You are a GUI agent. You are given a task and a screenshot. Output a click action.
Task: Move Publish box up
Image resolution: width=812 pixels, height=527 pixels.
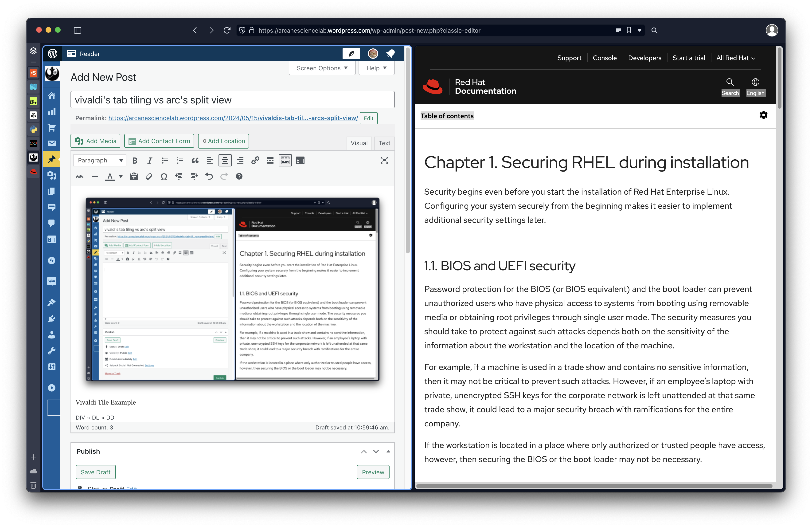click(364, 451)
